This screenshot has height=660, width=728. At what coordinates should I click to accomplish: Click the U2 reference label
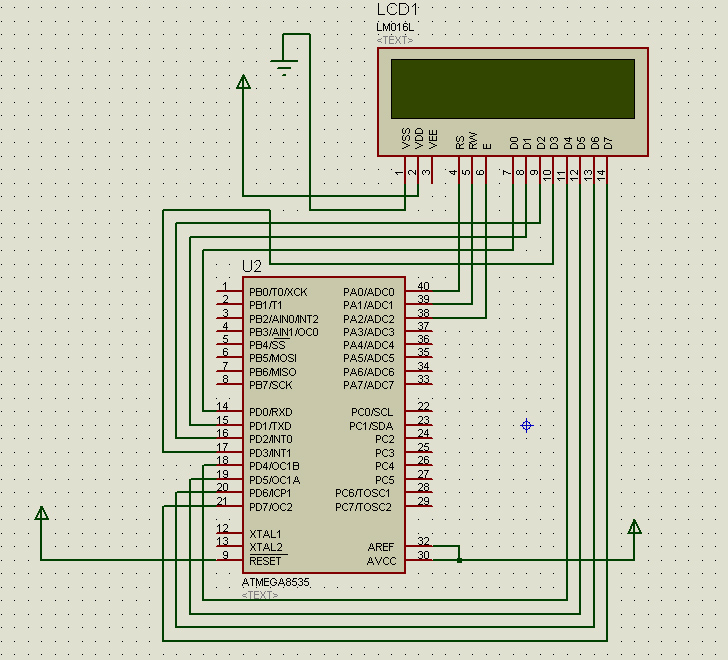click(252, 266)
